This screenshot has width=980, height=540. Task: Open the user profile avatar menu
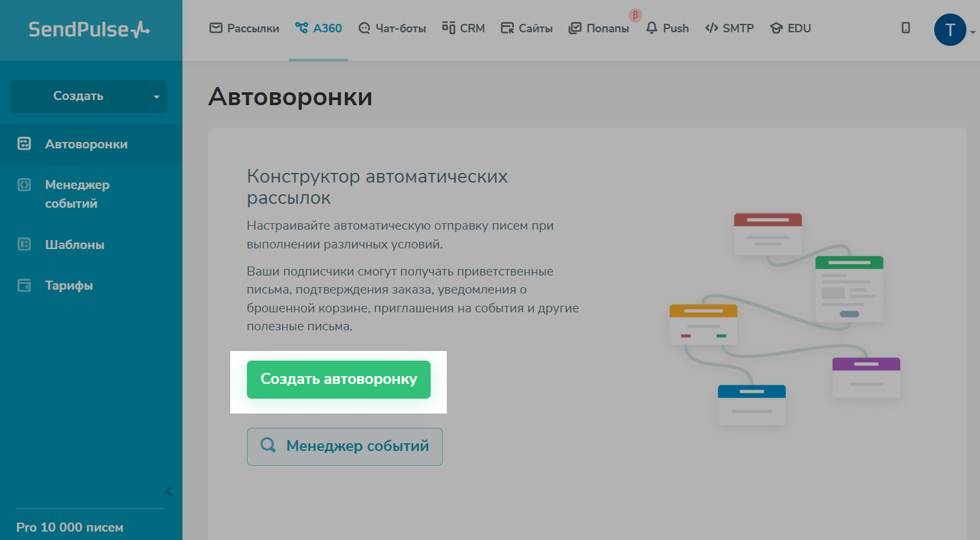[950, 30]
